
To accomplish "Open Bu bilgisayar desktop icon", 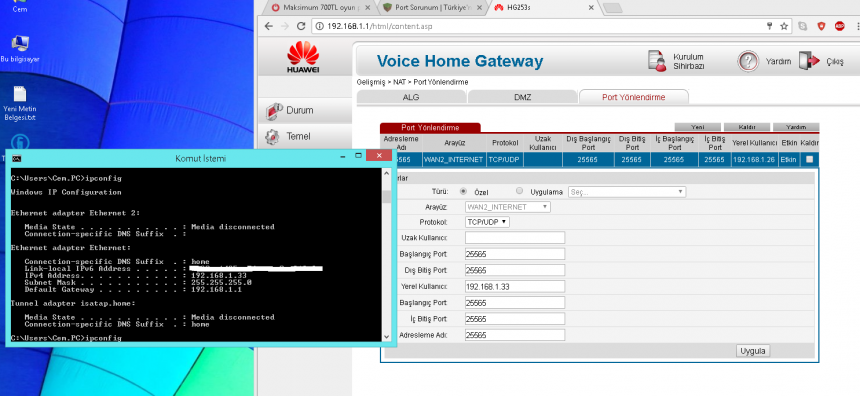I will pos(20,49).
